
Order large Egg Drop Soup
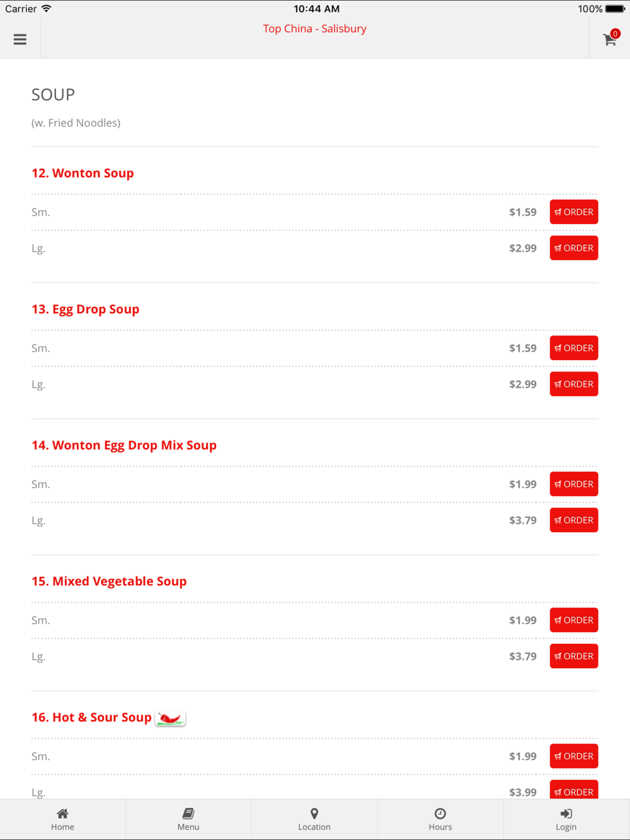click(x=574, y=384)
